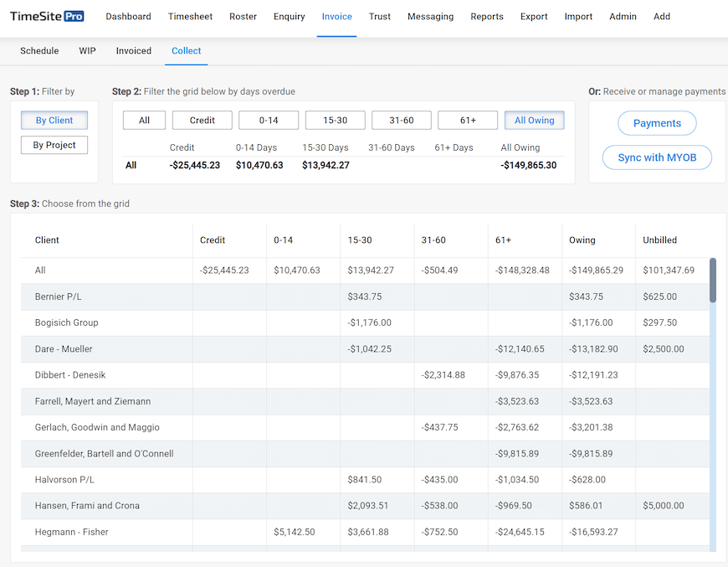This screenshot has width=728, height=567.
Task: Filter grid by 61+ days overdue
Action: click(468, 121)
